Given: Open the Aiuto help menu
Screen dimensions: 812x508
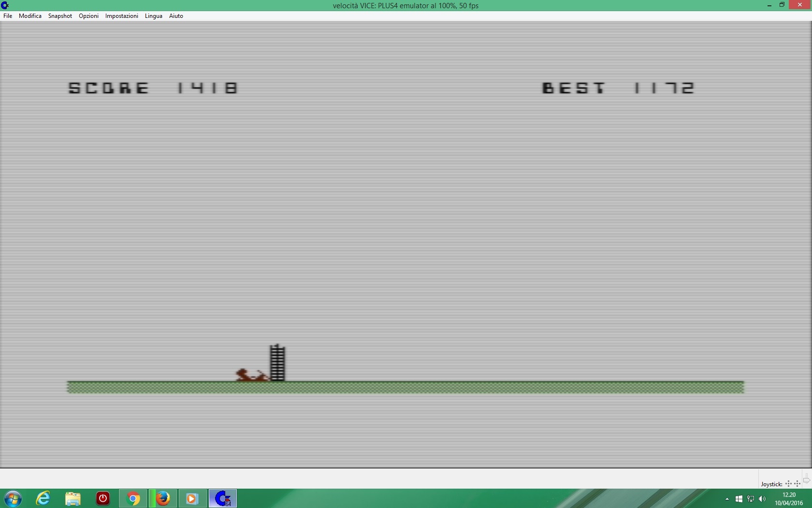Looking at the screenshot, I should (176, 16).
